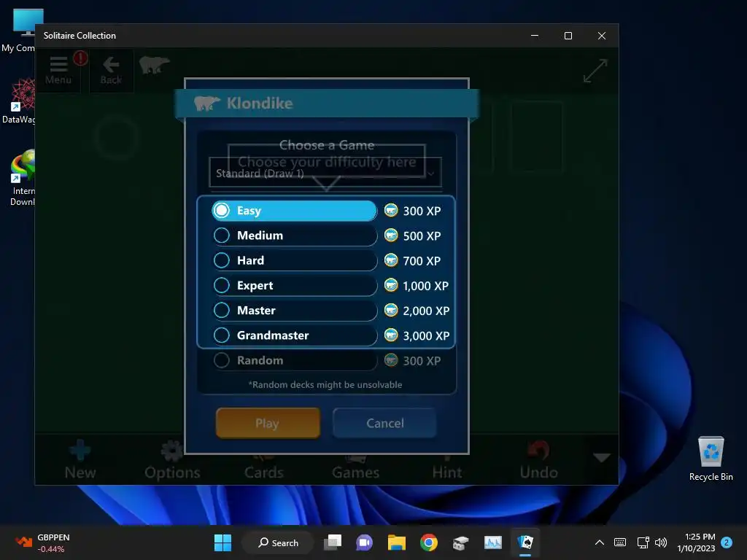The width and height of the screenshot is (747, 560).
Task: Click 2,000 XP text
Action: pos(426,311)
